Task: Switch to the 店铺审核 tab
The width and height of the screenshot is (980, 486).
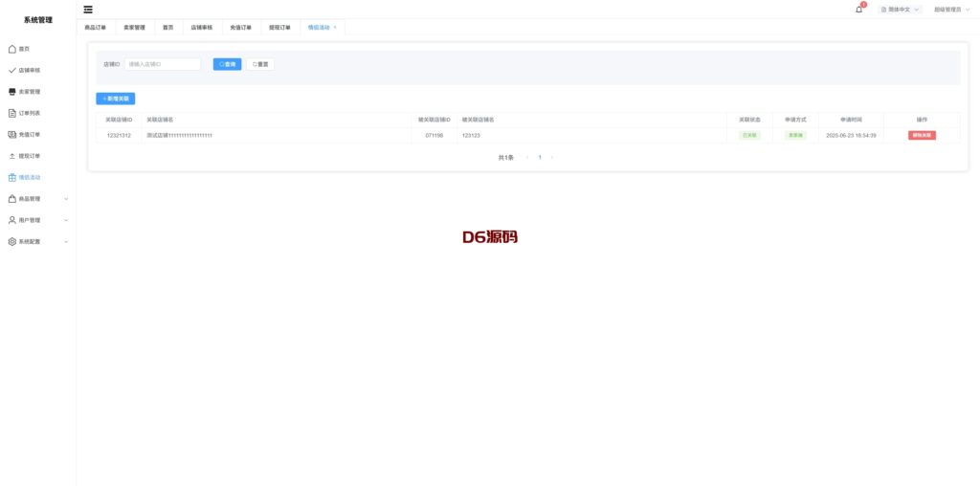Action: click(x=201, y=28)
